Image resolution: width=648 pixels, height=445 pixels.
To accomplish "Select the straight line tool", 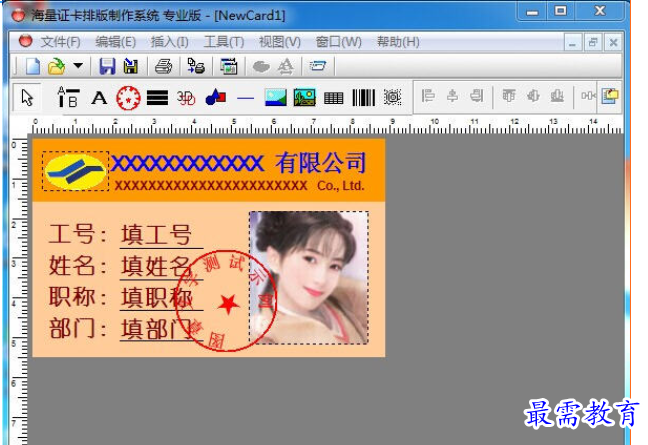I will coord(245,98).
